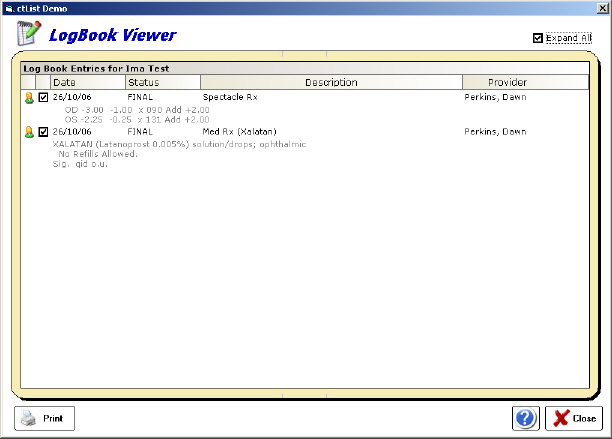
Task: Click 'Perkins, Dawn' on Spectacle Rx row
Action: [495, 97]
